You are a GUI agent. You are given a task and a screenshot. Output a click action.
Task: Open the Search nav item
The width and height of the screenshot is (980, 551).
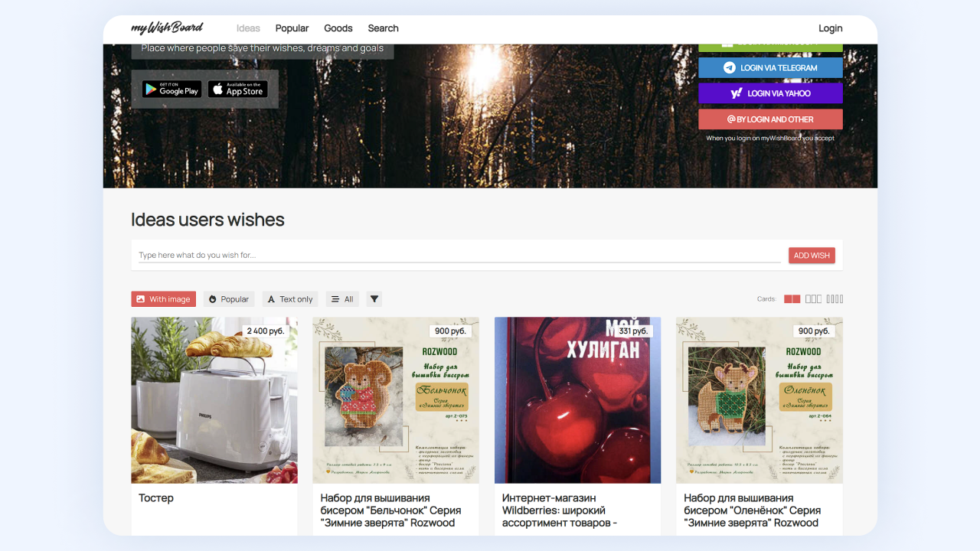(383, 28)
